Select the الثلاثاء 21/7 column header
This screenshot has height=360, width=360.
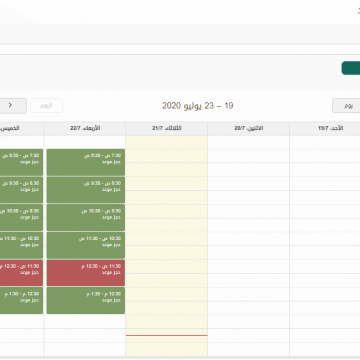pyautogui.click(x=167, y=128)
